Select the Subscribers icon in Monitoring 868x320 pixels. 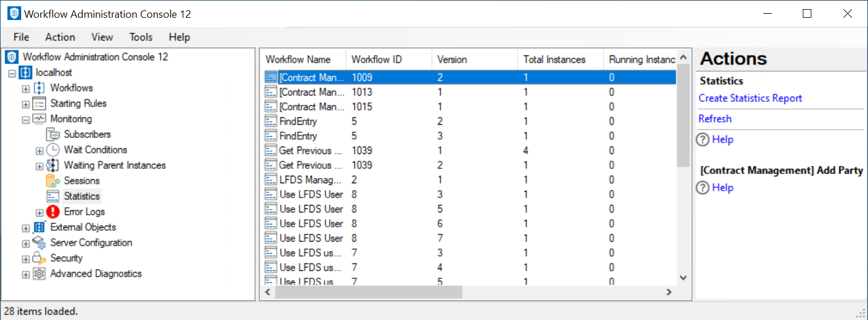53,135
